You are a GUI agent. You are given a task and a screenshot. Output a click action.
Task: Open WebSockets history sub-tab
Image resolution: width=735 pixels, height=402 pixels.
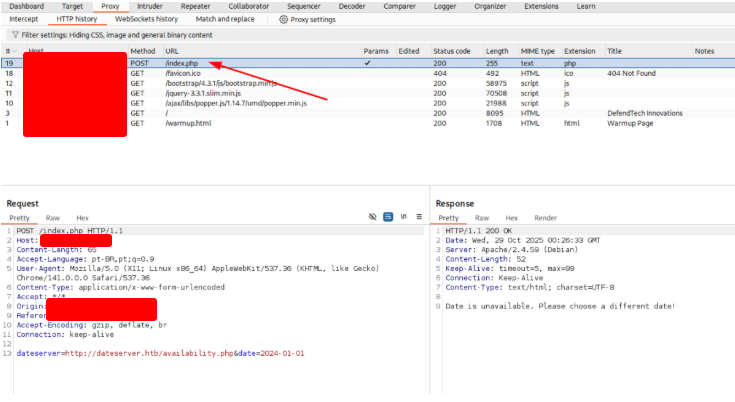click(146, 19)
